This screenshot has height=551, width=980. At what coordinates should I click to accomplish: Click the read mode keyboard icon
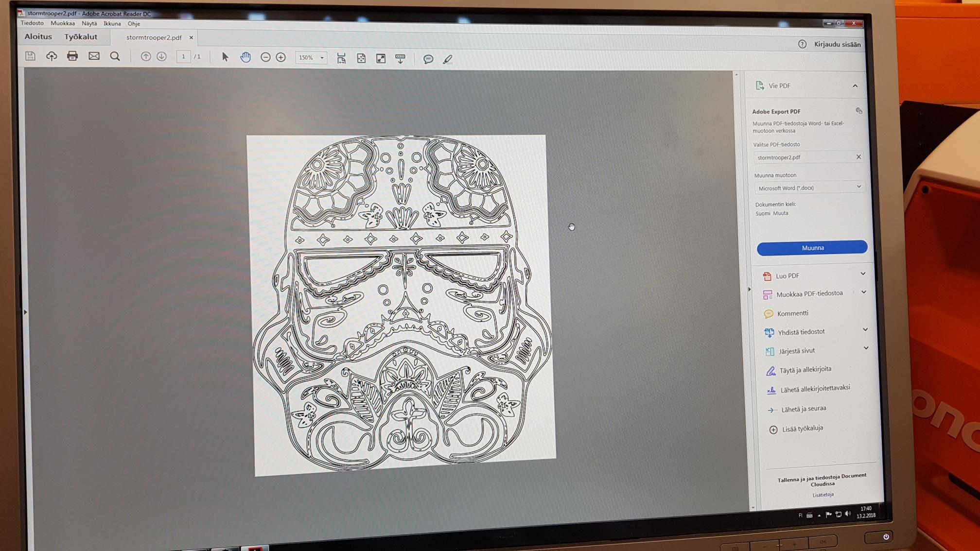coord(400,59)
